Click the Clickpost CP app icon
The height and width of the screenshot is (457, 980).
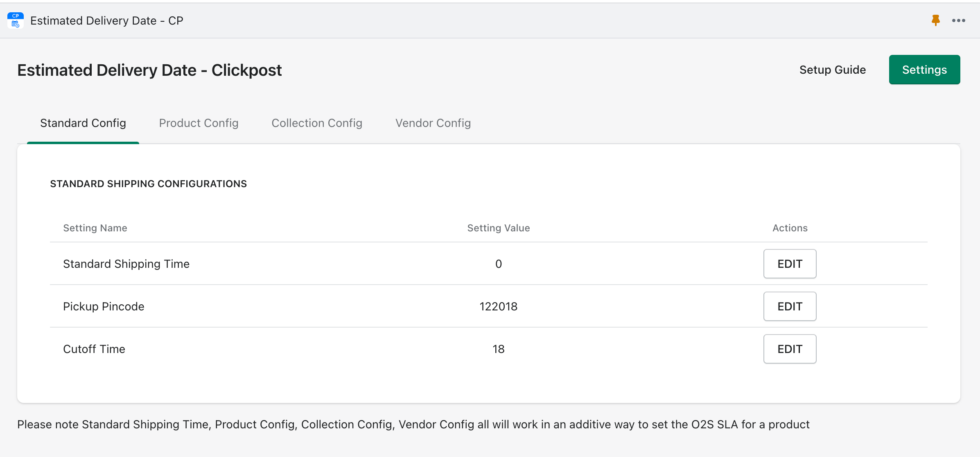(x=16, y=20)
